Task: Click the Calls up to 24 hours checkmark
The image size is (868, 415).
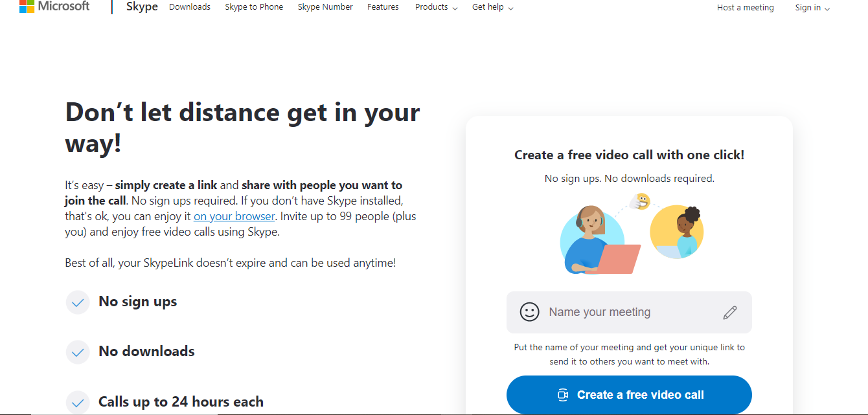Action: click(x=78, y=403)
